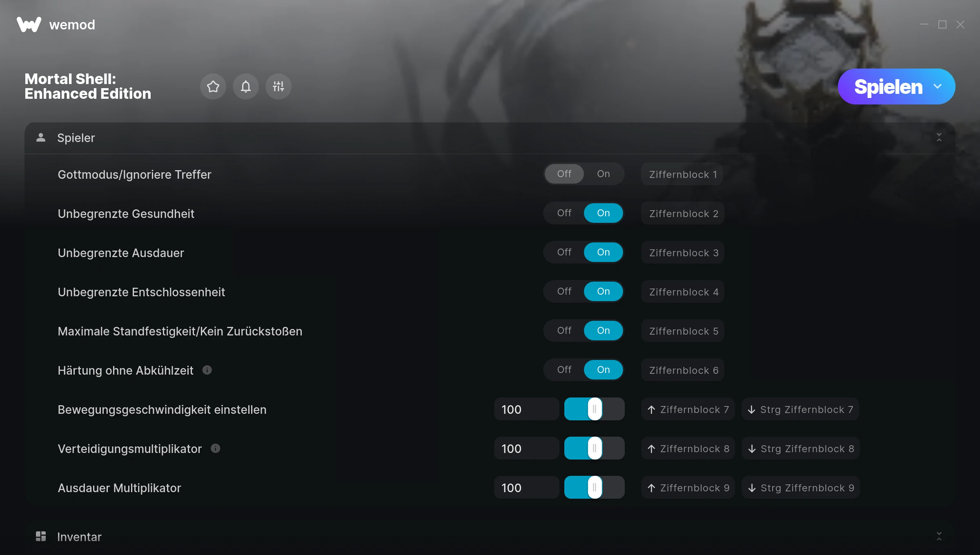Collapse the Inventar section

click(939, 536)
